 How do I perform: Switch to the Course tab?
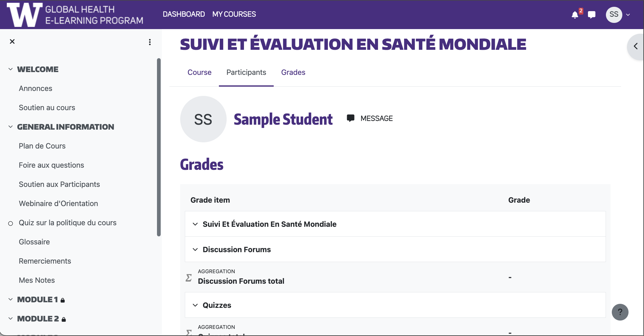coord(199,72)
